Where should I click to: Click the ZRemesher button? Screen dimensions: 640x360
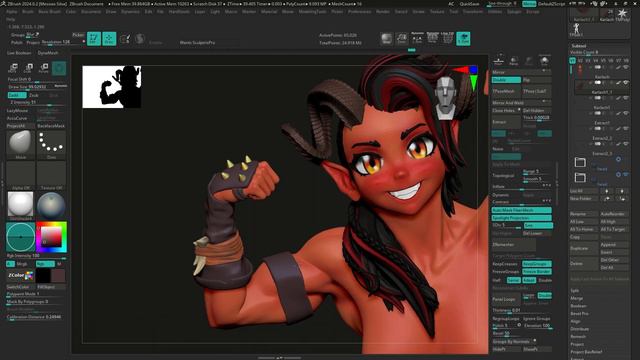514,244
